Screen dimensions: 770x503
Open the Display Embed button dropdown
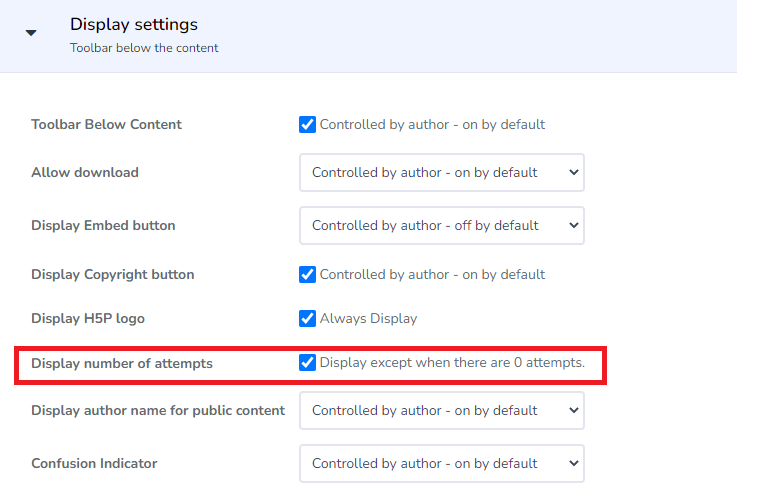(441, 225)
